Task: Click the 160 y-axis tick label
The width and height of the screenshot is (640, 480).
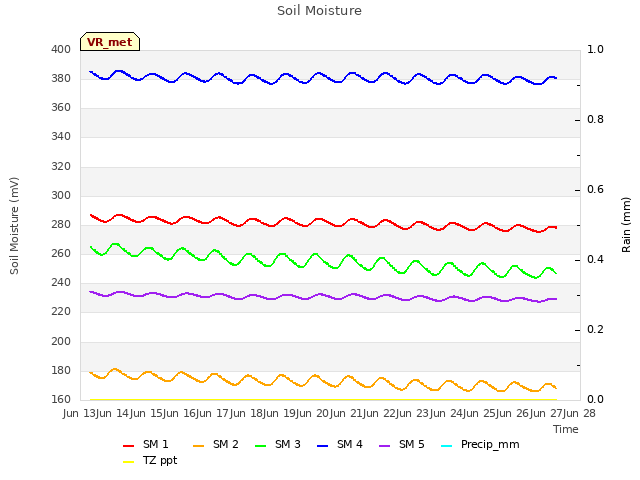Action: 61,399
